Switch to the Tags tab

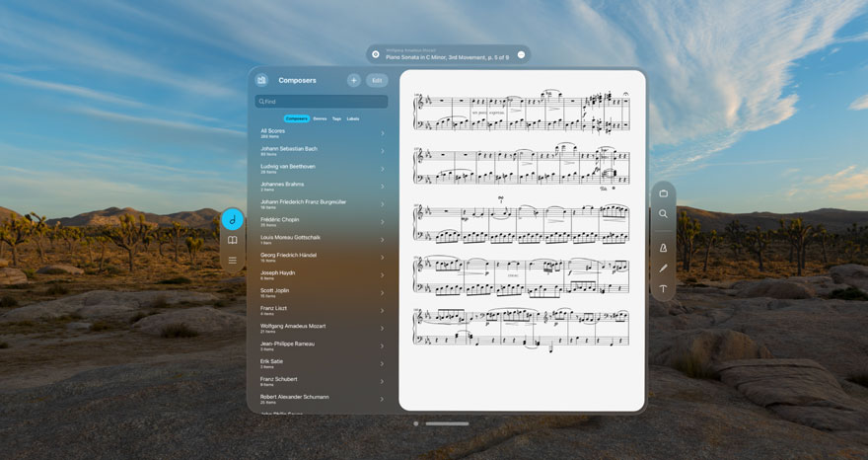[x=336, y=118]
